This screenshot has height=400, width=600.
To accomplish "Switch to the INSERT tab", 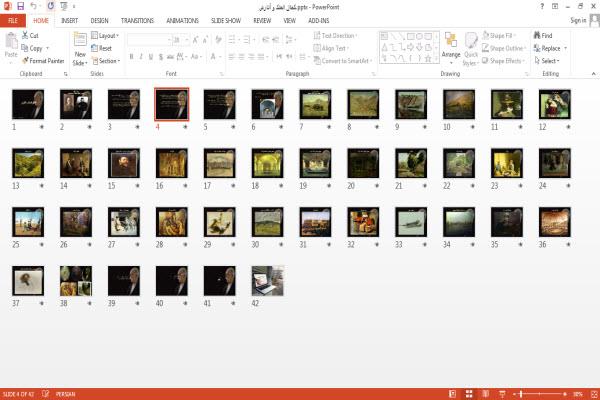I will 69,21.
